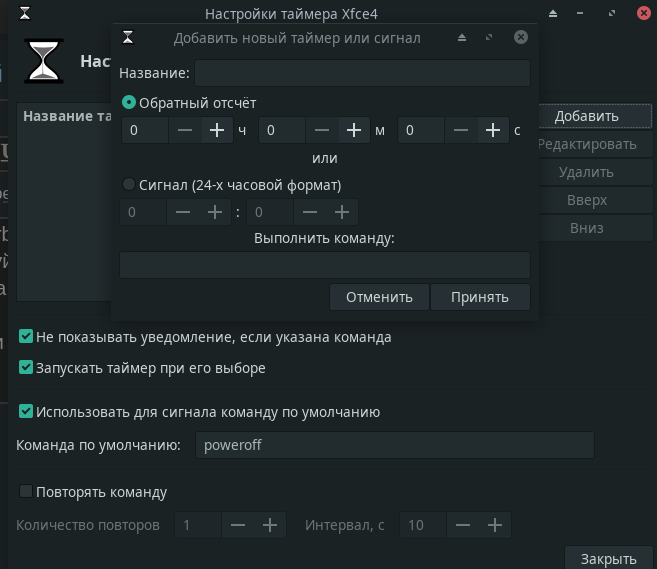Focus the Интервал value field showing 10
Viewport: 657px width, 569px height.
[x=423, y=525]
